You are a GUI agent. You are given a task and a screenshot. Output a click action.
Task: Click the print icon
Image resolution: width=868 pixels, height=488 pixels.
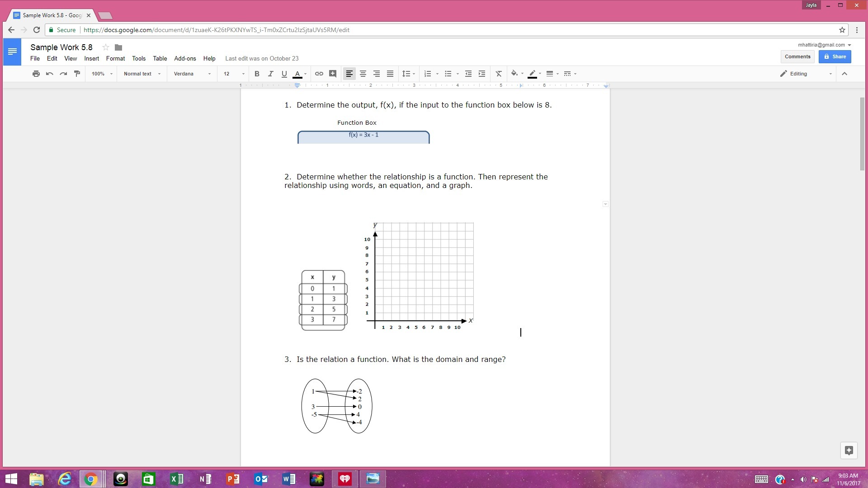[36, 74]
